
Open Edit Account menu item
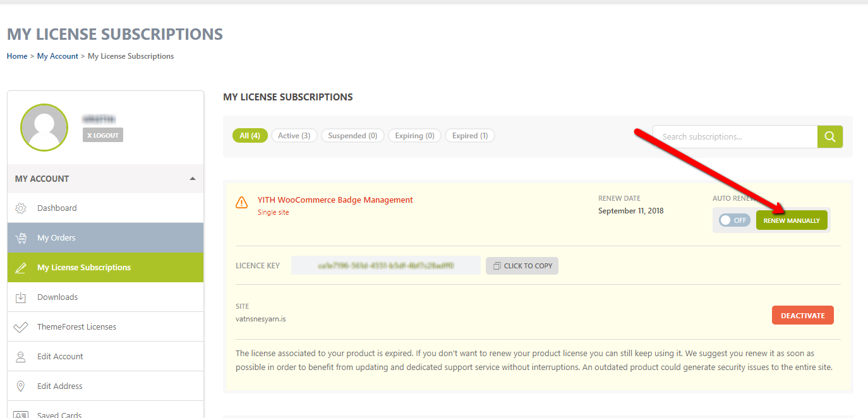pyautogui.click(x=105, y=356)
